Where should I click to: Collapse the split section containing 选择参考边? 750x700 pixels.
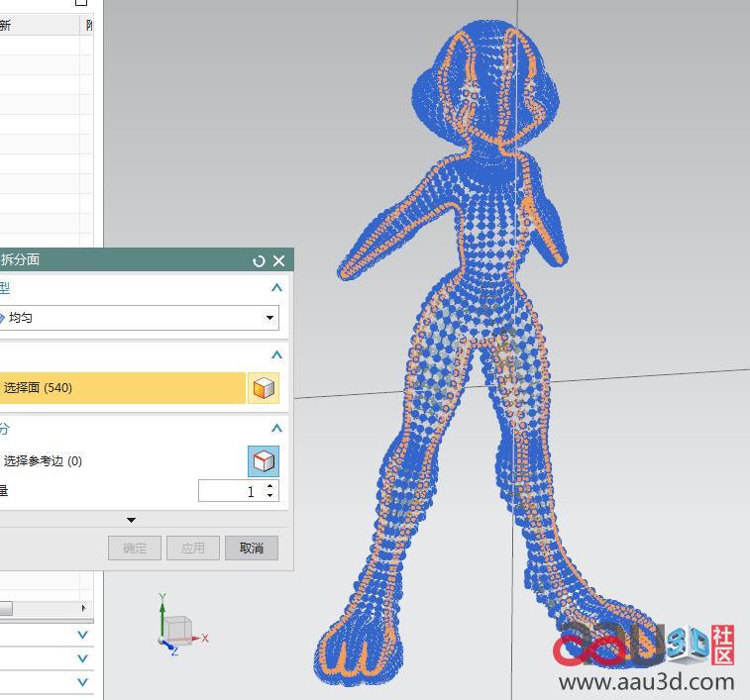276,429
